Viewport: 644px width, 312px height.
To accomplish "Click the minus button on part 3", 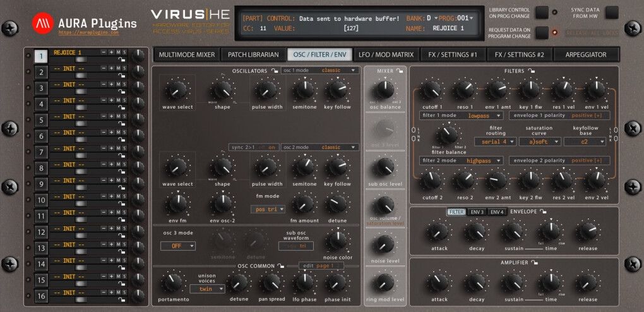I will 104,84.
